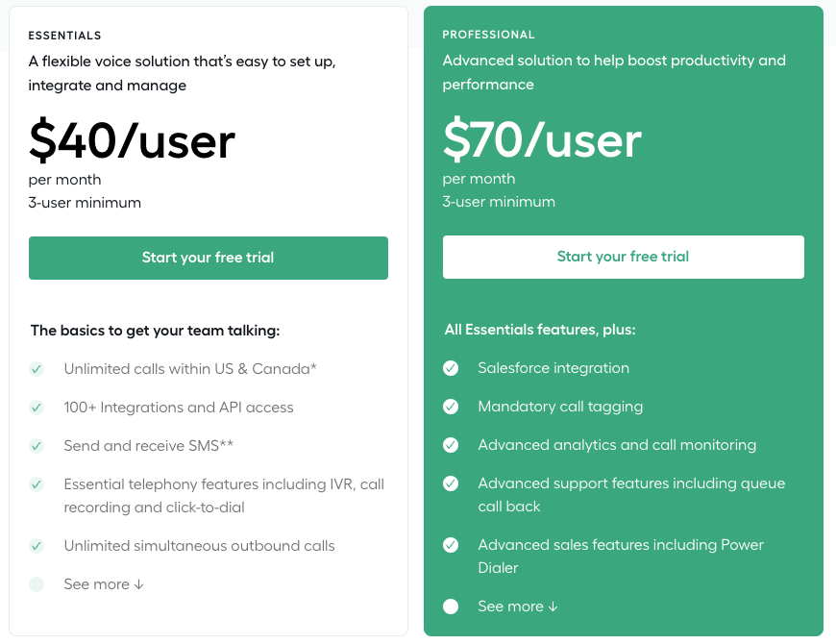Click checkmark icon next to Essential telephony features
Image resolution: width=836 pixels, height=644 pixels.
coord(37,484)
